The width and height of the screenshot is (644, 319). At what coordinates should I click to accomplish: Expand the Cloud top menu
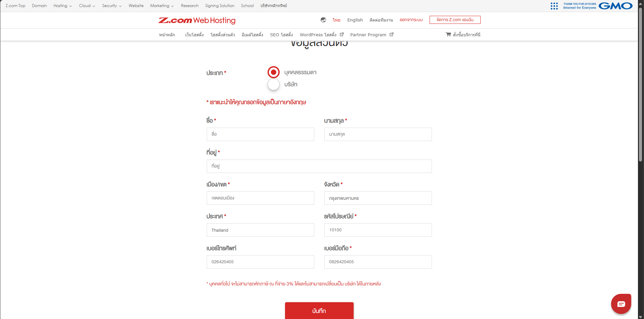[x=87, y=6]
